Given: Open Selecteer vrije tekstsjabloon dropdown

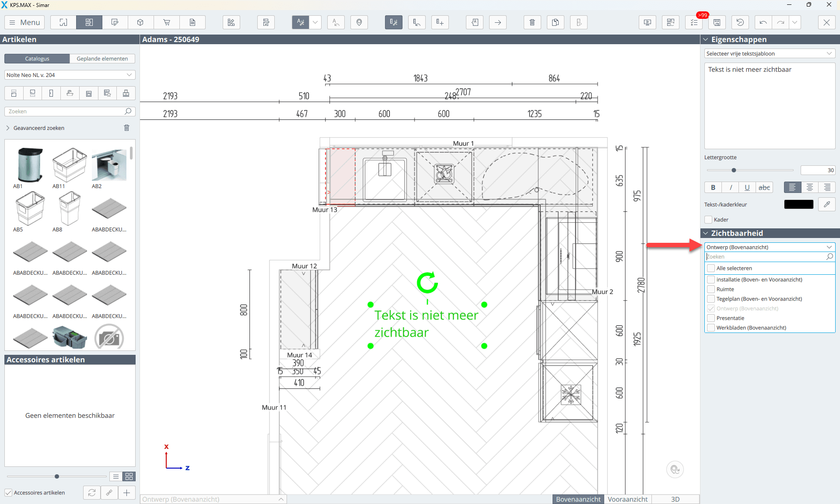Looking at the screenshot, I should coord(769,53).
